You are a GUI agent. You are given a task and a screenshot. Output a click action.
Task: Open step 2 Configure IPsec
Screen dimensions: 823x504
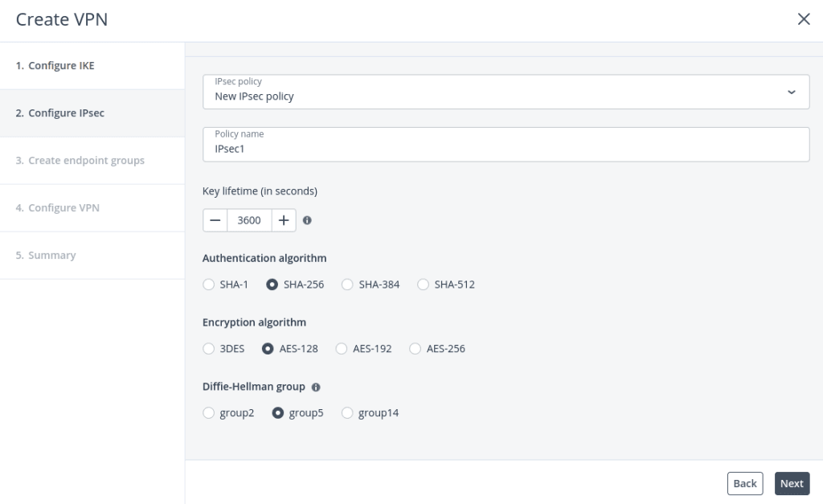[92, 113]
